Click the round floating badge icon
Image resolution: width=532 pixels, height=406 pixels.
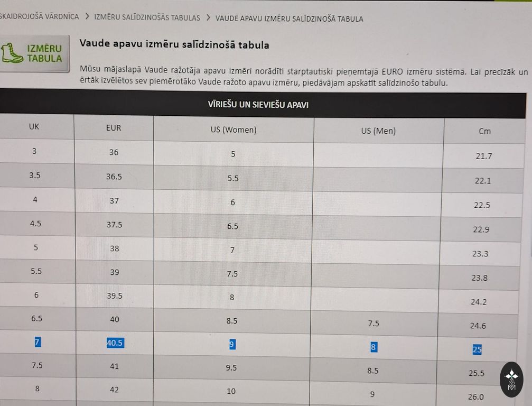(511, 380)
